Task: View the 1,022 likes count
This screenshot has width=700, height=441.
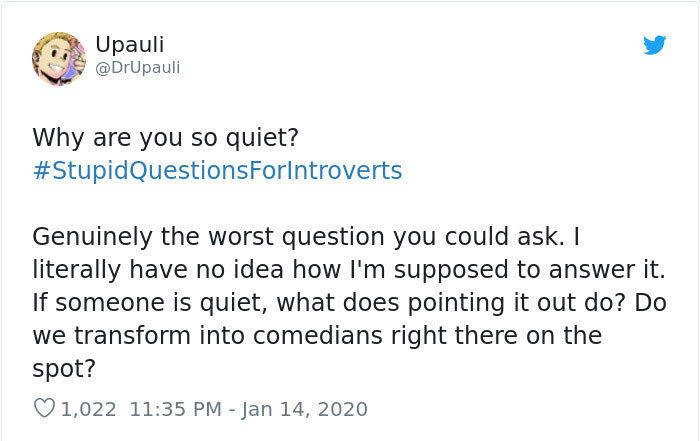Action: 89,409
